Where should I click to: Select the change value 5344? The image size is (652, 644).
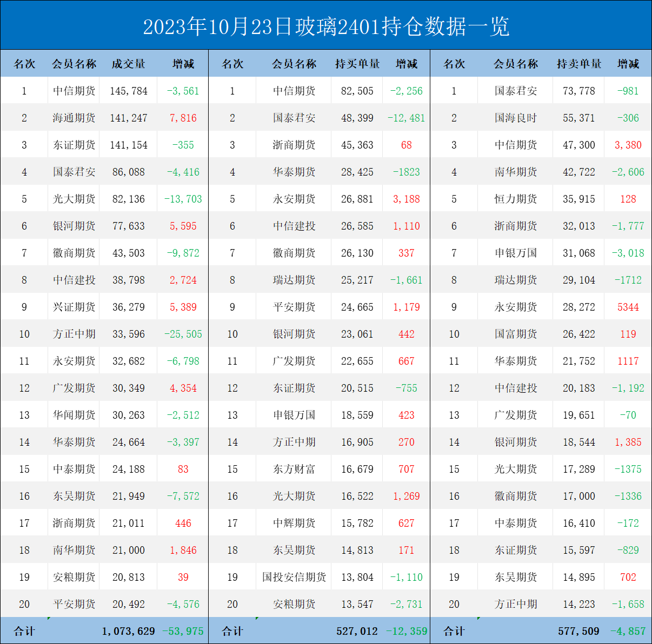[x=628, y=307]
